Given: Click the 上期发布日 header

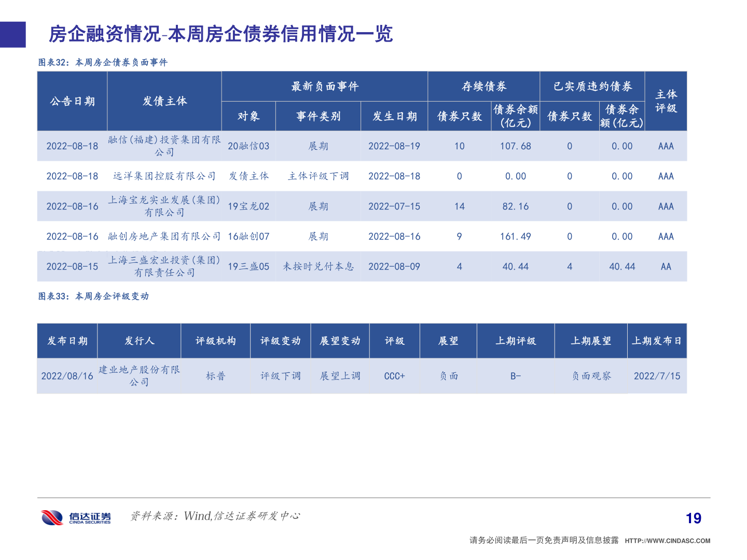Looking at the screenshot, I should pos(657,341).
